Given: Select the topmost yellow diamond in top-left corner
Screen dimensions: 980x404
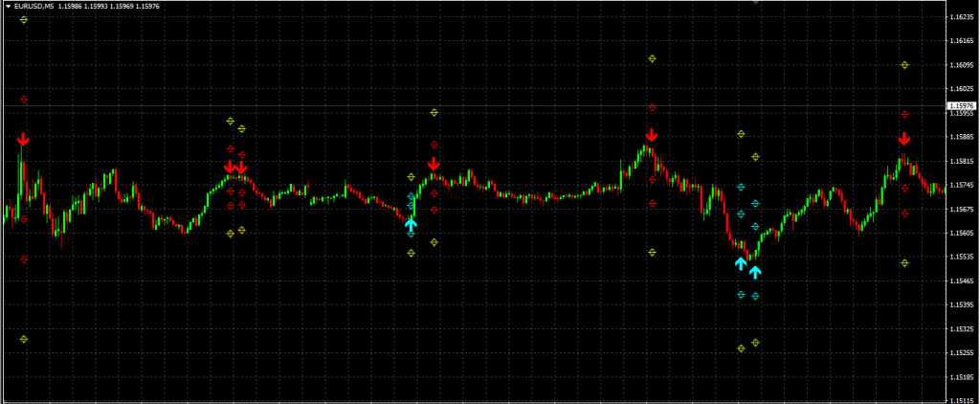Looking at the screenshot, I should (24, 20).
